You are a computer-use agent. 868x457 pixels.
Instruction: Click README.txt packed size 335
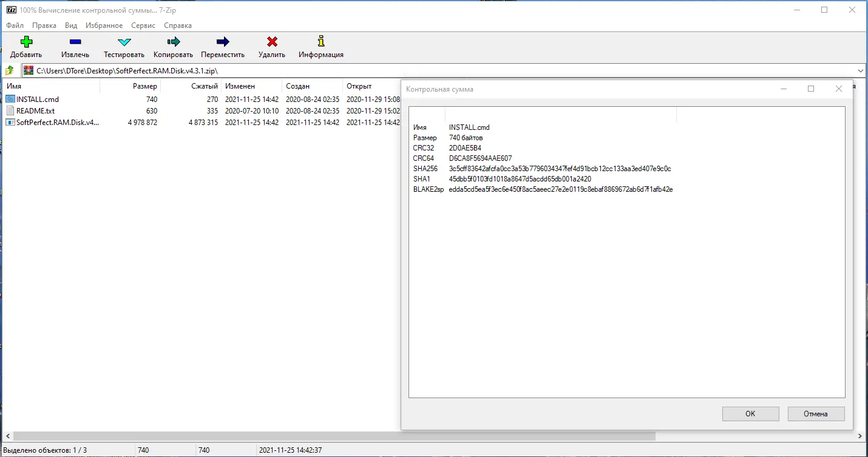click(x=212, y=110)
